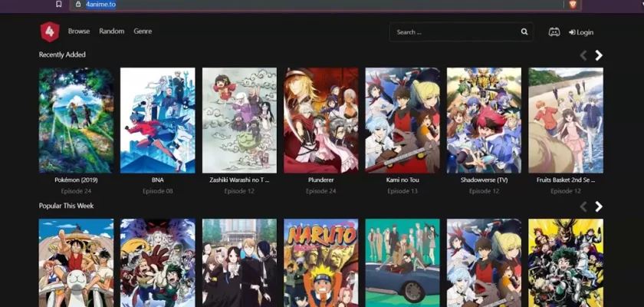Click the Pokémon (2019) title text

[76, 180]
